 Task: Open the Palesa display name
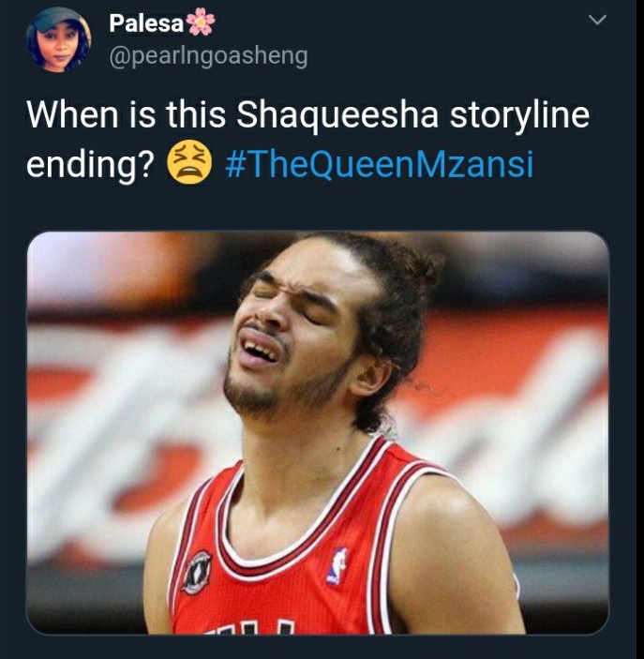tap(146, 23)
